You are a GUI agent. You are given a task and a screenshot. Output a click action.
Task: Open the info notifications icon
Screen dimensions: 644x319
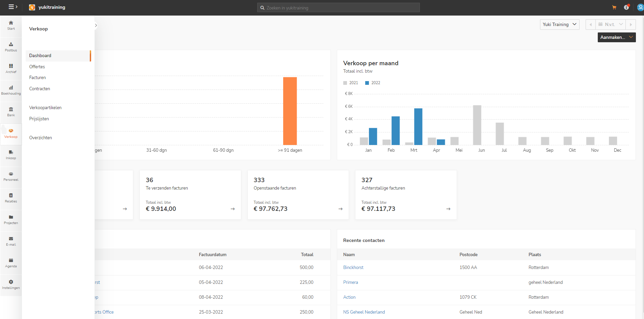[x=626, y=7]
